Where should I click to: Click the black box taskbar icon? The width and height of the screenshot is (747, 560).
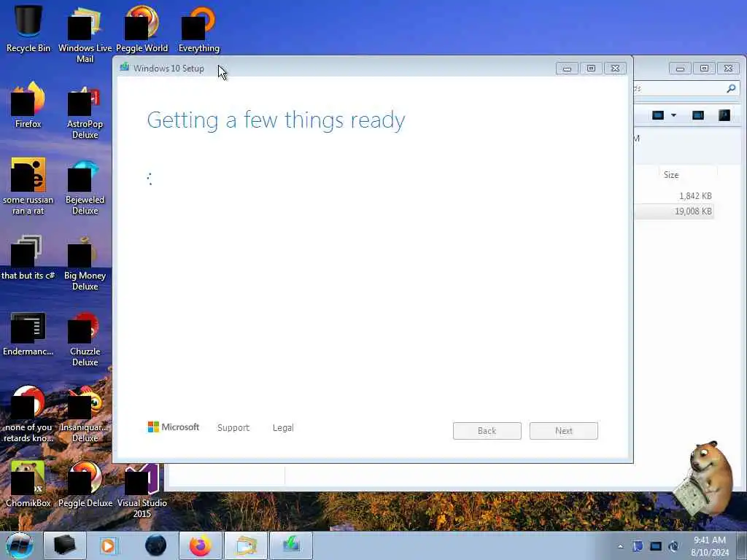pyautogui.click(x=65, y=545)
